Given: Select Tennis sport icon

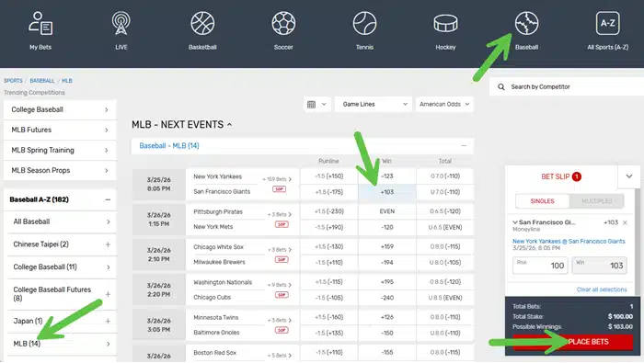Looking at the screenshot, I should (x=364, y=23).
